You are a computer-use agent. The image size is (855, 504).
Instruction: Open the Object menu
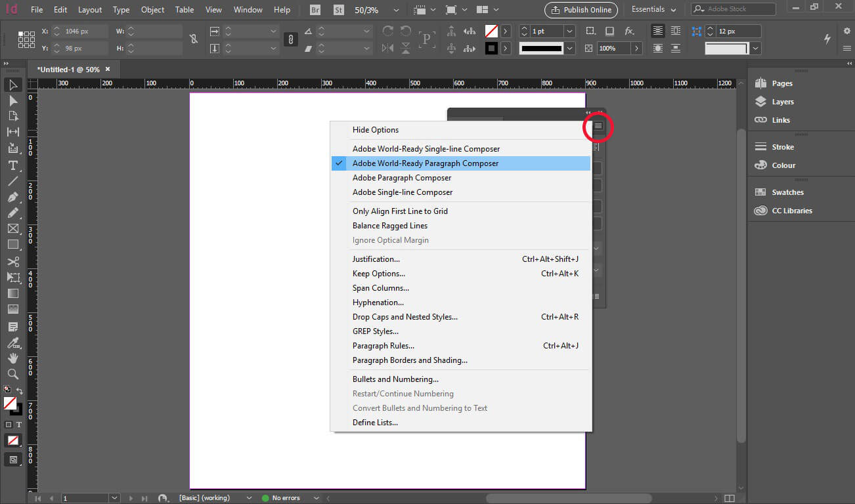152,10
